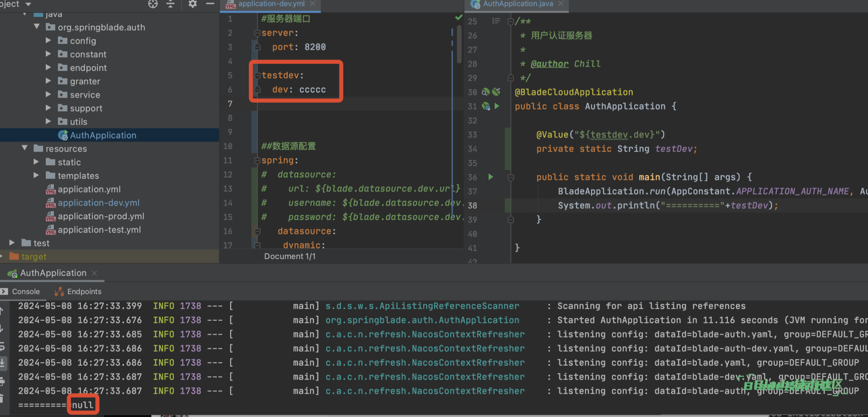This screenshot has height=417, width=868.
Task: Switch to the Endpoints tab
Action: (x=78, y=291)
